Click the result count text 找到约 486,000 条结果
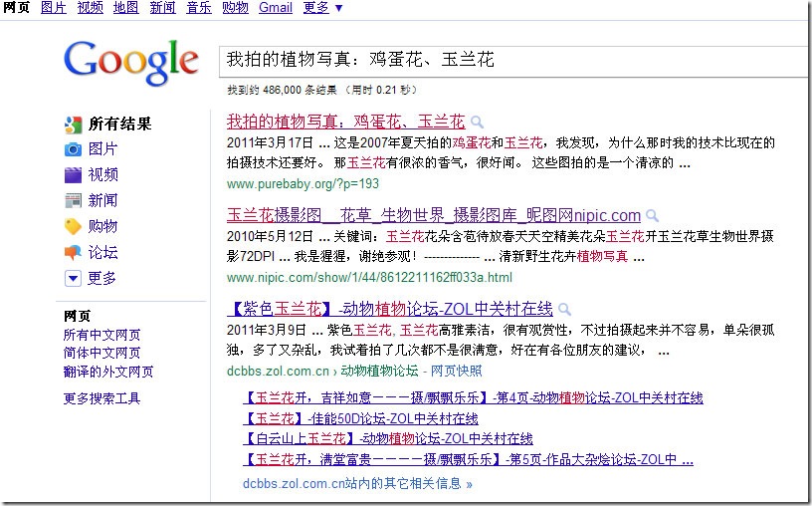Image resolution: width=812 pixels, height=506 pixels. point(282,91)
